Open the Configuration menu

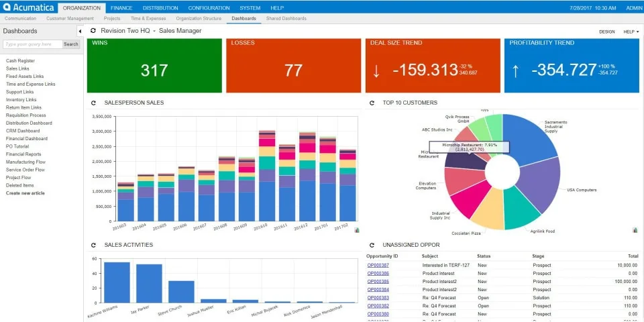(x=209, y=8)
